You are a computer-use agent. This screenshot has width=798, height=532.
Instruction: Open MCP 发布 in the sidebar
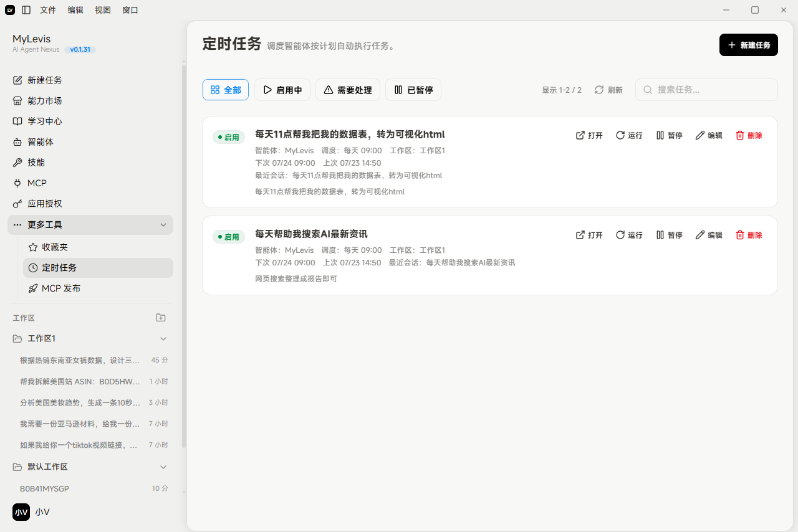tap(98, 288)
